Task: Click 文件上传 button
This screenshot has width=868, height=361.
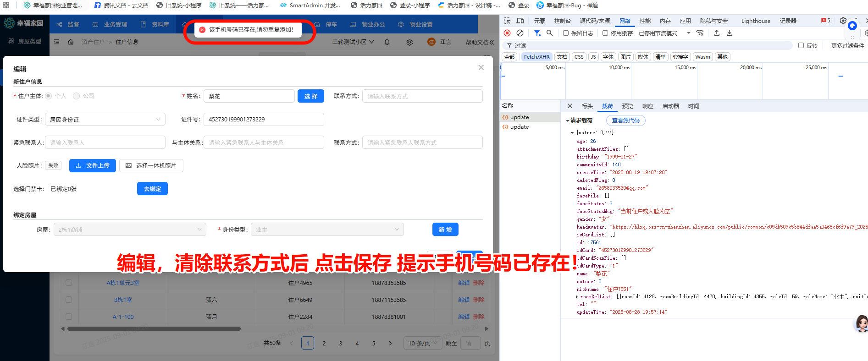Action: pyautogui.click(x=93, y=165)
